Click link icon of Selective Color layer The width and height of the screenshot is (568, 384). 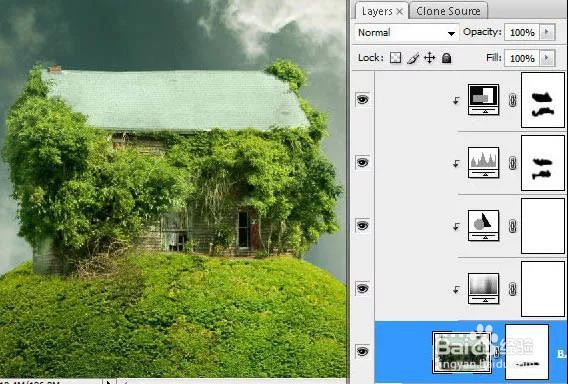click(x=512, y=100)
